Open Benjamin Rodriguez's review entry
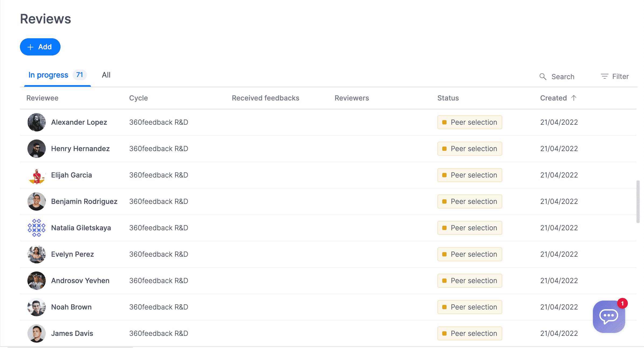The height and width of the screenshot is (348, 644). point(84,201)
